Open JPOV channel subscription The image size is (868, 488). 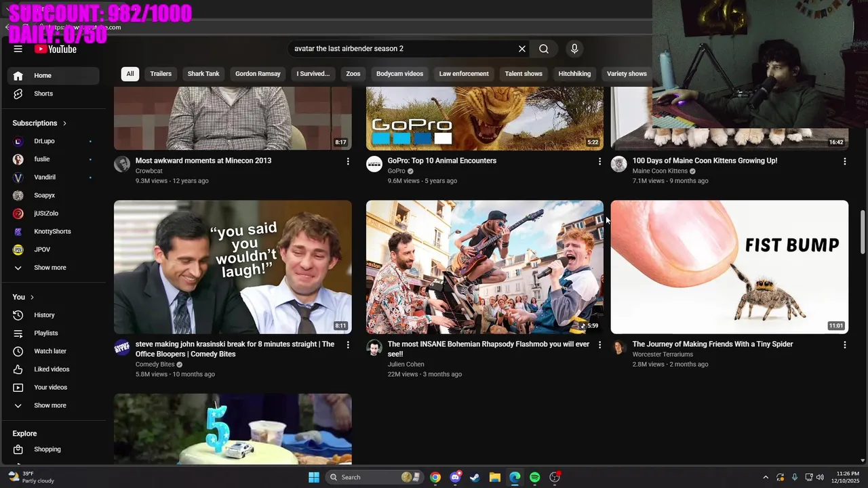54,249
